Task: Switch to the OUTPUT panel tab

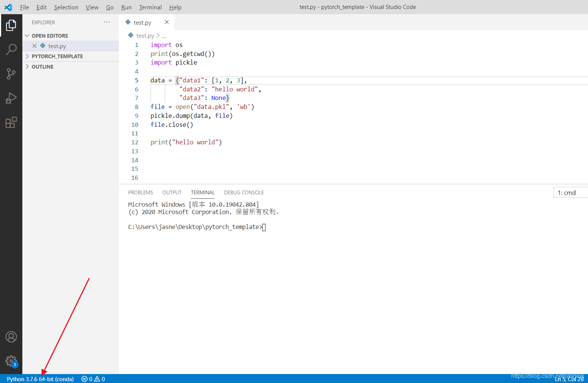Action: (x=172, y=192)
